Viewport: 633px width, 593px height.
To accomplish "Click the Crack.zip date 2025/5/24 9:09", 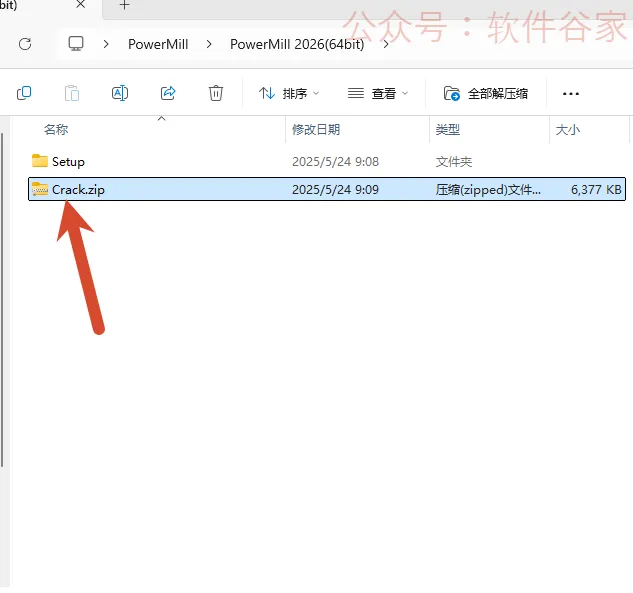I will 335,189.
